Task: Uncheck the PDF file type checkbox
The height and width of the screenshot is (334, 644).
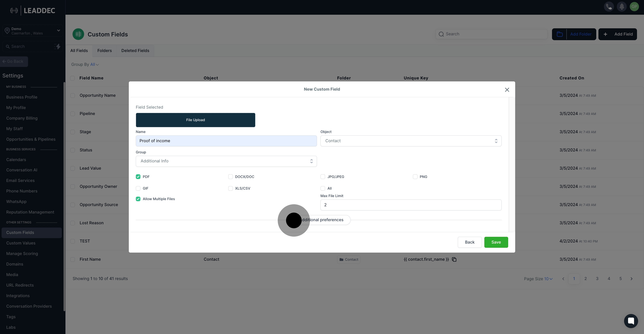Action: 138,177
